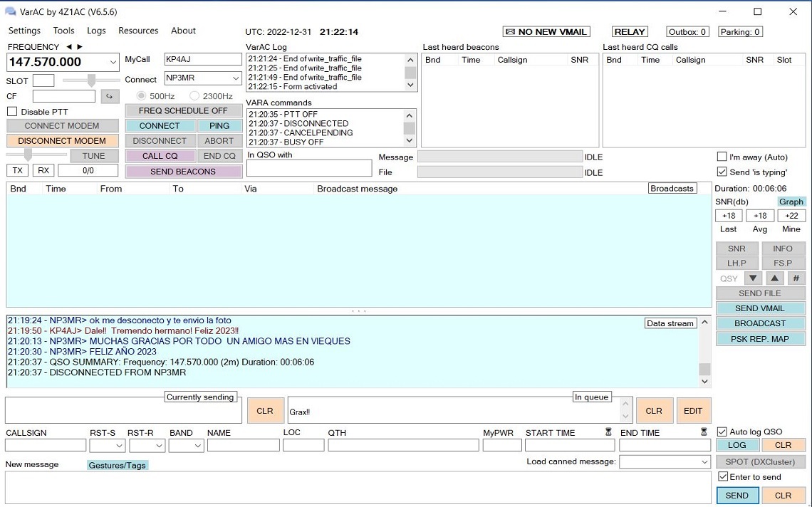Click the SLOT slider handle

point(91,80)
